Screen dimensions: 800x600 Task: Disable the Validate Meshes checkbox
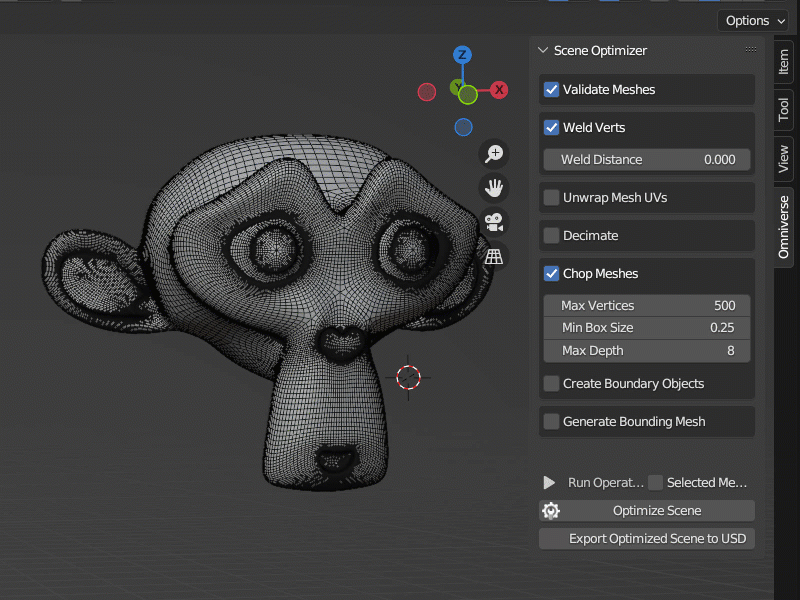coord(551,90)
